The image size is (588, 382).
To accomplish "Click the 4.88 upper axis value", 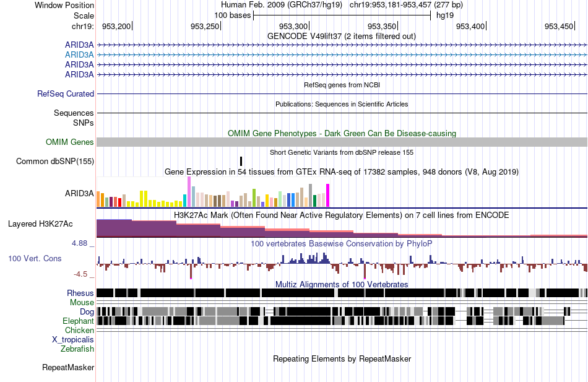I will point(79,243).
